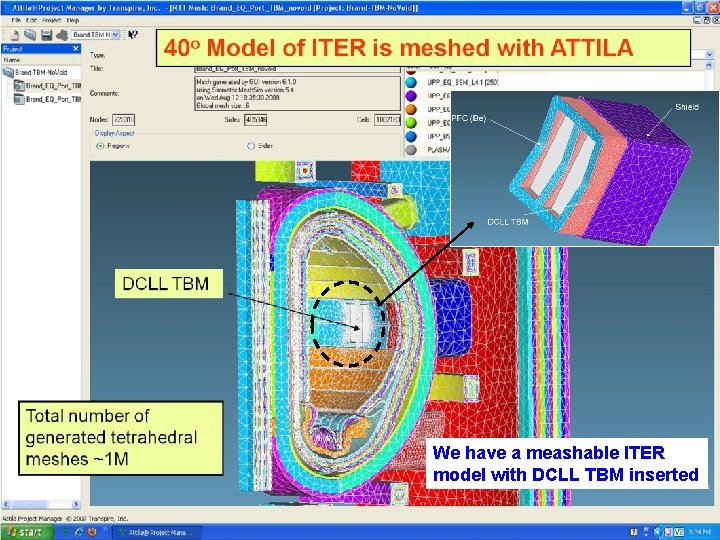The image size is (720, 540).
Task: Click the purple region color swatch
Action: pyautogui.click(x=411, y=96)
